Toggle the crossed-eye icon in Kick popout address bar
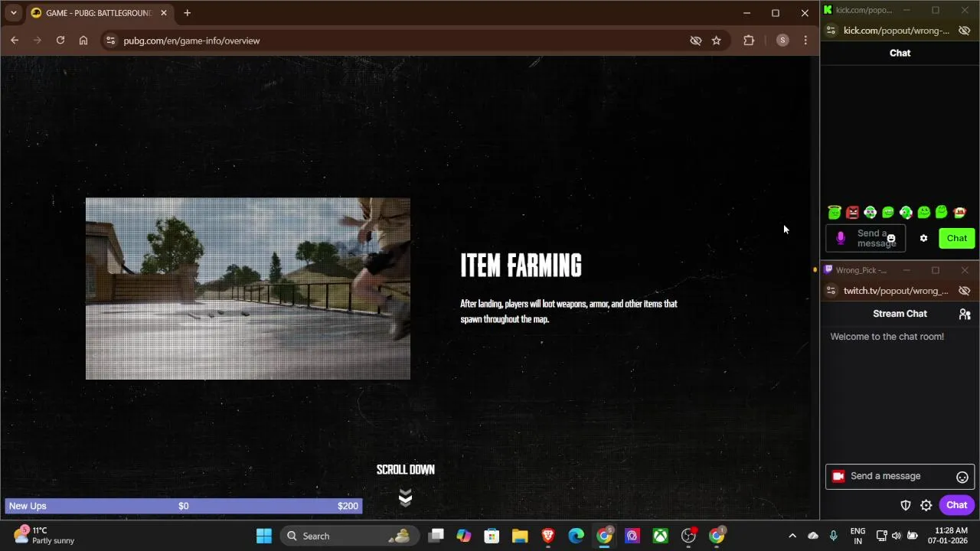Viewport: 980px width, 551px height. 964,31
